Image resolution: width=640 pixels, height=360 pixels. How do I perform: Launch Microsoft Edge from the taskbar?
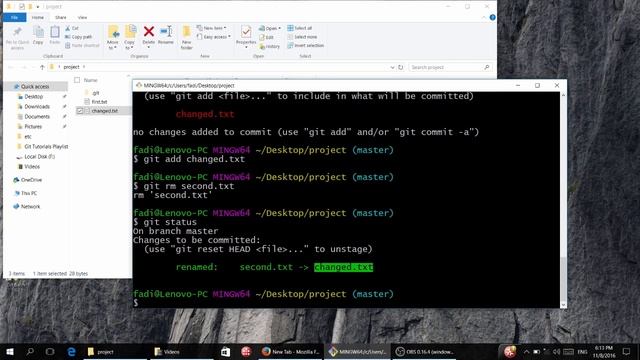tap(71, 351)
